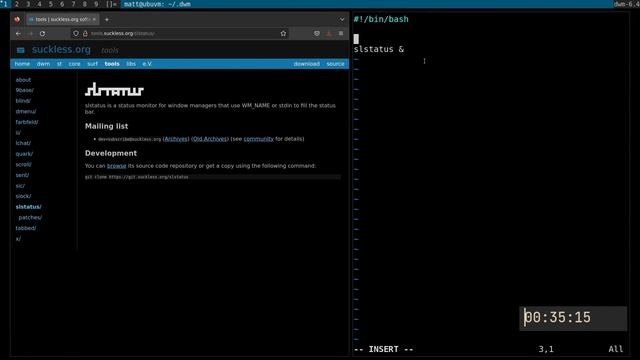Click the window title matt@ubuvm: ~/.dwm
Image resolution: width=640 pixels, height=360 pixels.
point(157,4)
